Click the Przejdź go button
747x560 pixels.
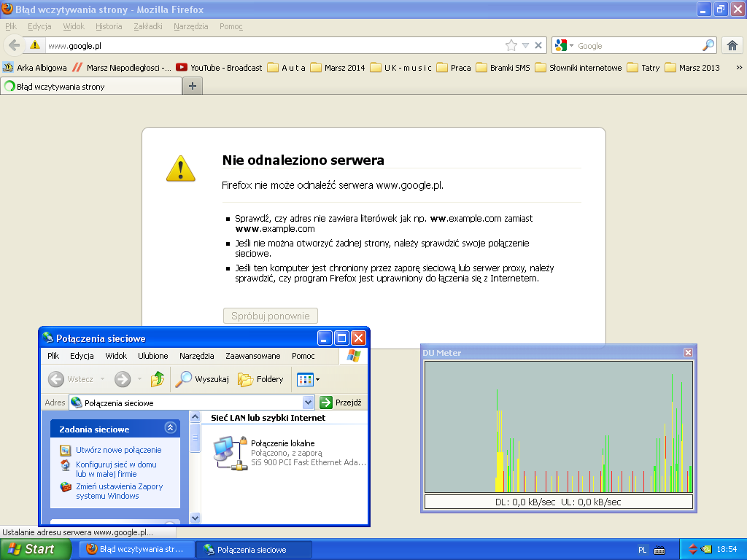click(x=341, y=402)
